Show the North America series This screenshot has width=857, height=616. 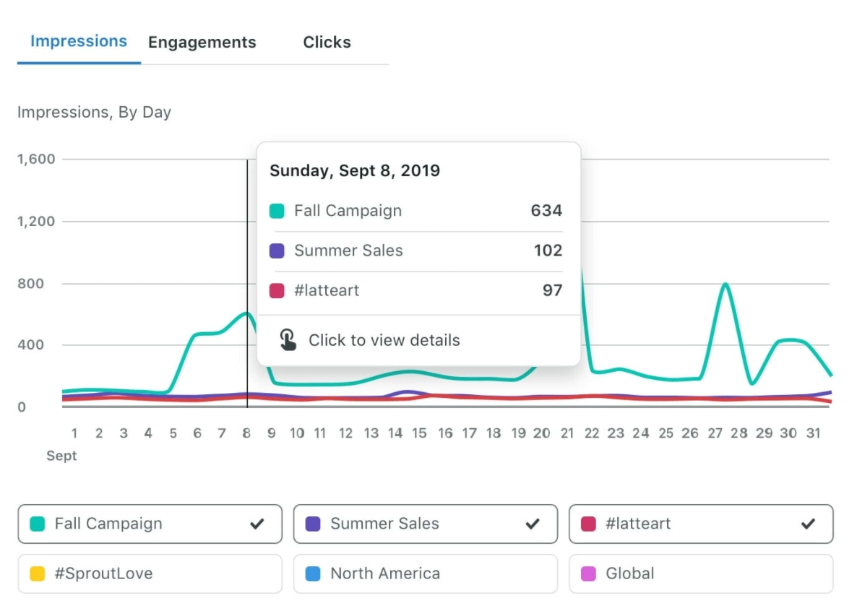pos(425,573)
